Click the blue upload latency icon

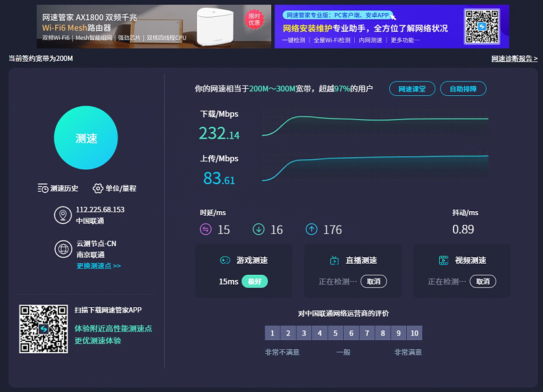pyautogui.click(x=311, y=229)
